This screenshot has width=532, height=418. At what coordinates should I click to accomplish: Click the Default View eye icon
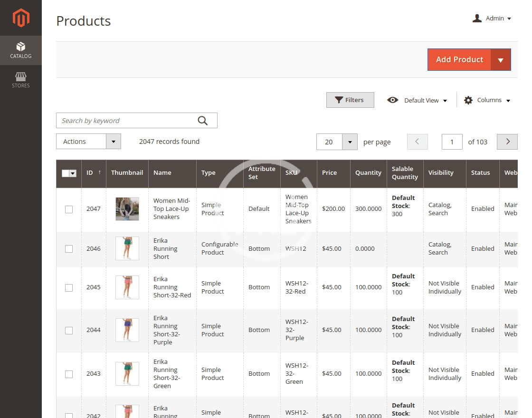(x=392, y=100)
